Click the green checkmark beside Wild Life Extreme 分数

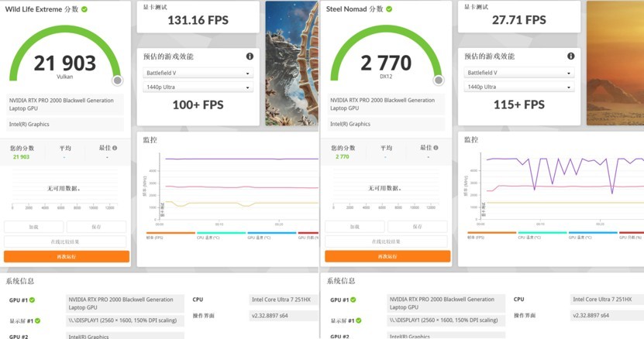tap(84, 9)
